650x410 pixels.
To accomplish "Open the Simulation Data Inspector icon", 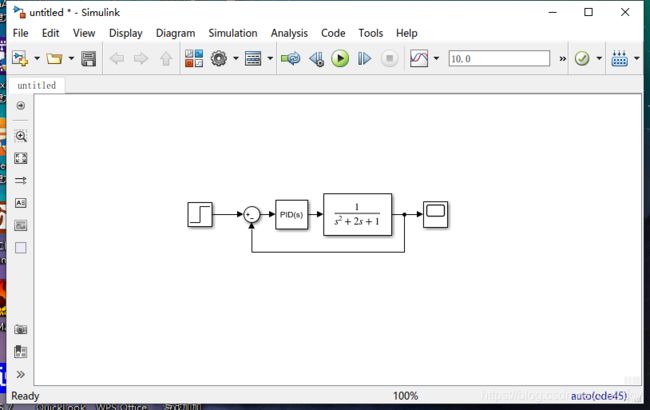I will [419, 58].
